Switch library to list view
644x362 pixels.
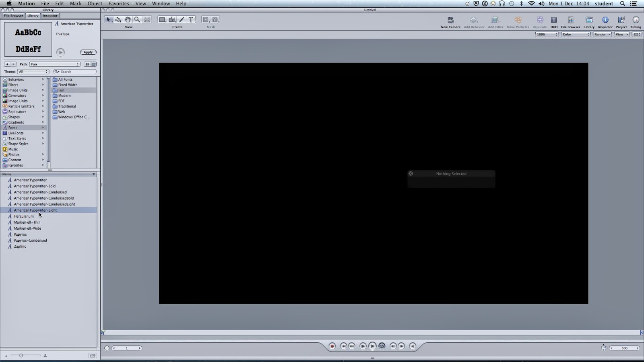pos(93,64)
